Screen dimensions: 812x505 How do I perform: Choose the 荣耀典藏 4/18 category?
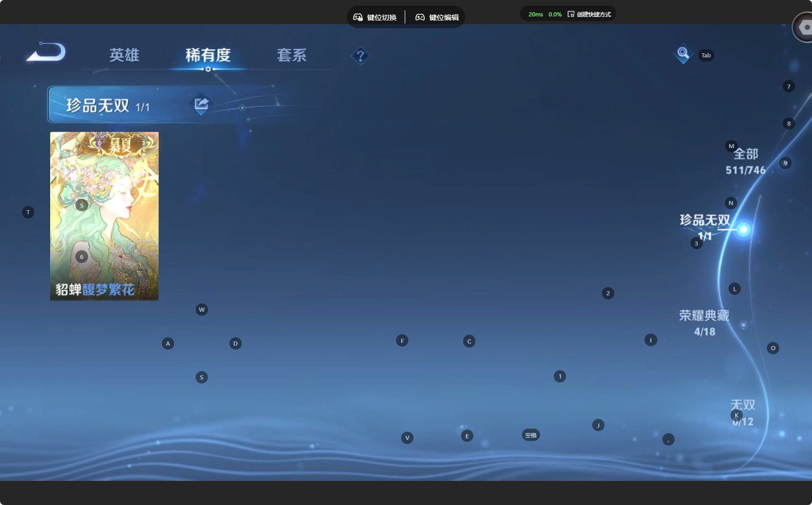pyautogui.click(x=704, y=323)
